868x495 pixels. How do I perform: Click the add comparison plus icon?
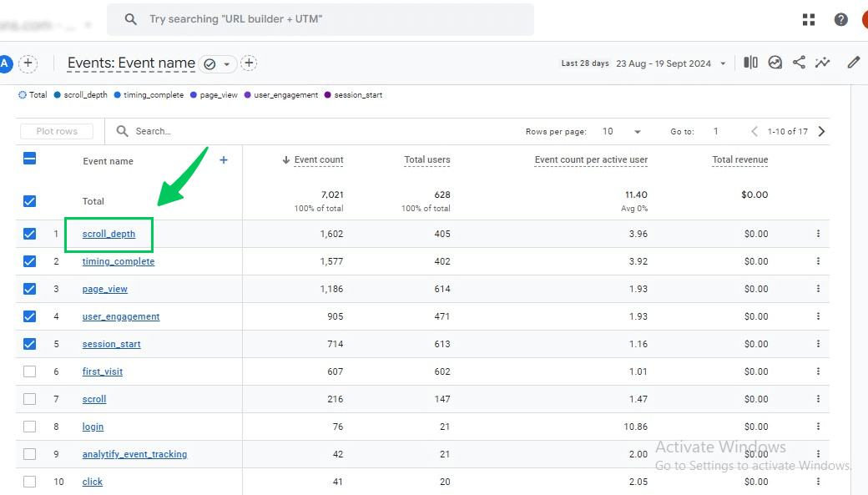pyautogui.click(x=28, y=63)
